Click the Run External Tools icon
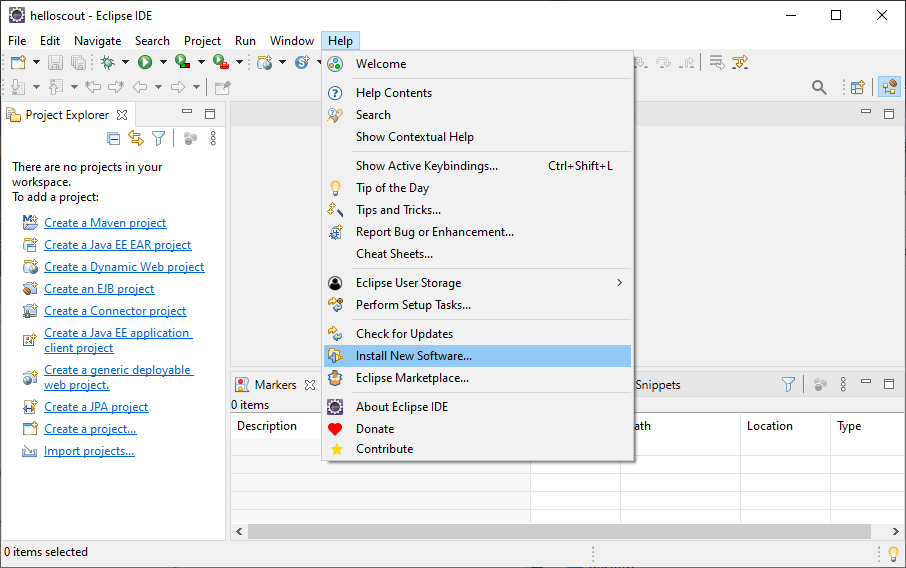The height and width of the screenshot is (568, 906). 221,62
